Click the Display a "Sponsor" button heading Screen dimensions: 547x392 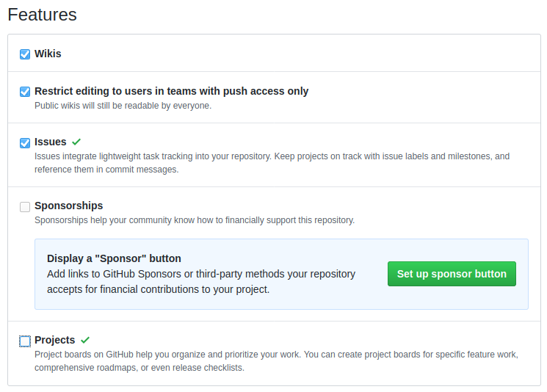pyautogui.click(x=114, y=258)
